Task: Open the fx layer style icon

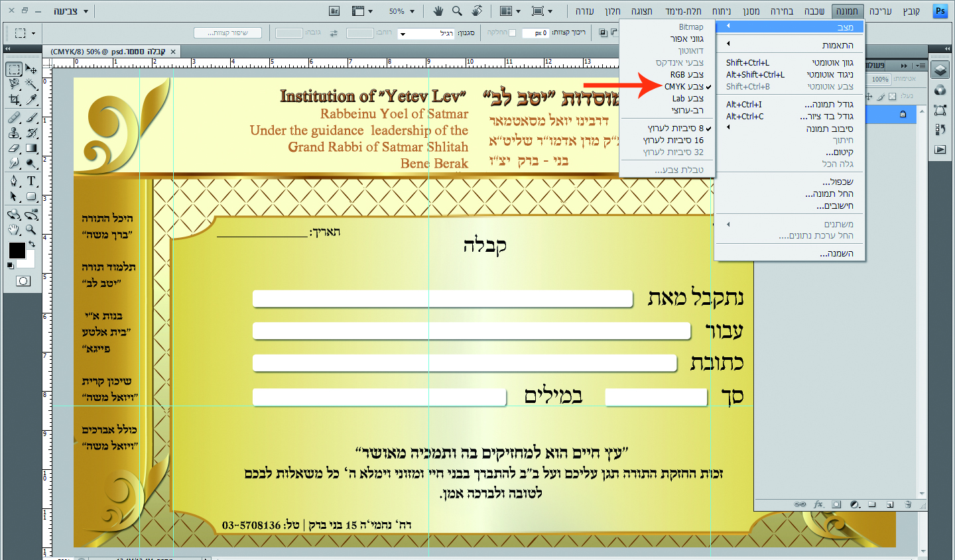Action: coord(818,504)
